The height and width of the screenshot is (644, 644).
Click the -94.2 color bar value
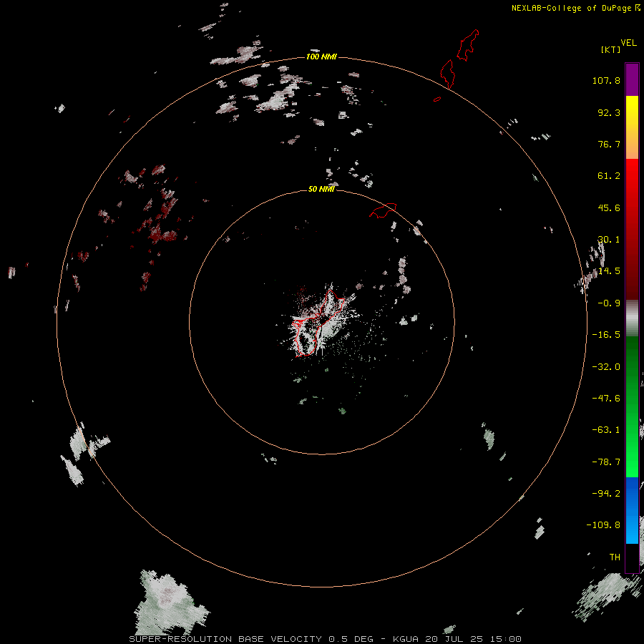pos(606,494)
